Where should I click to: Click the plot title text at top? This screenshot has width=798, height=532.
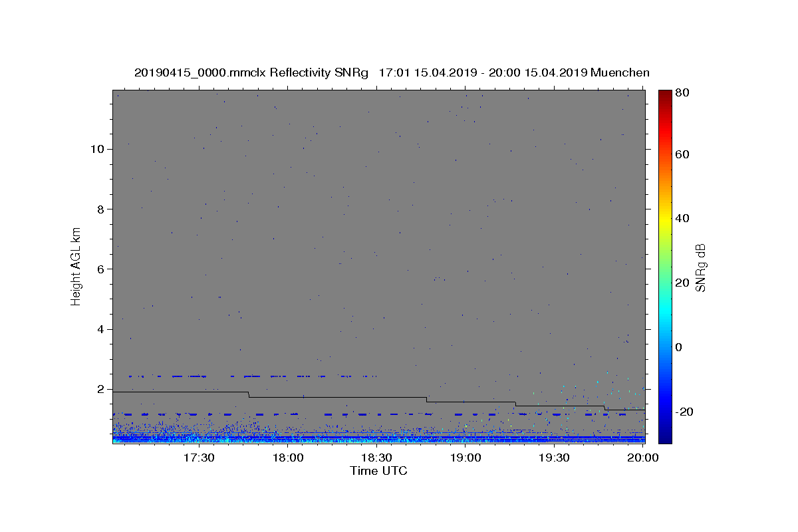392,72
